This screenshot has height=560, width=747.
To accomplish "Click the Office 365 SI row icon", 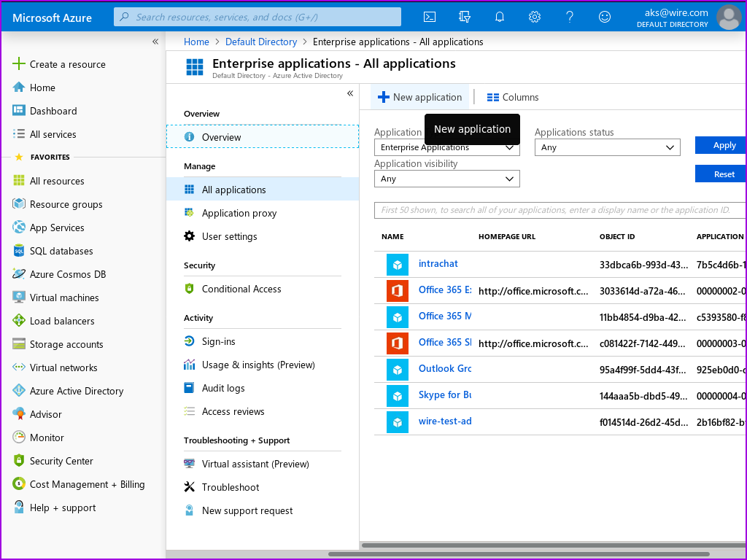I will 398,343.
